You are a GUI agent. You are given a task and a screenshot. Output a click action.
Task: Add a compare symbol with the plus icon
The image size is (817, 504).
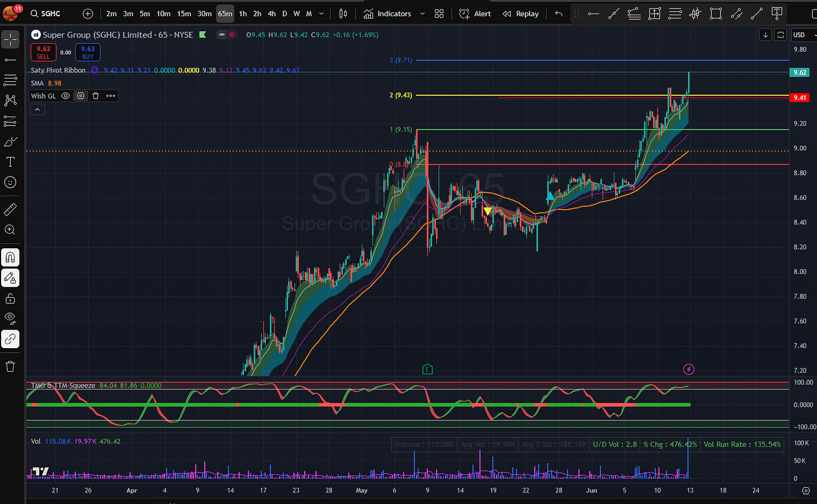point(88,13)
